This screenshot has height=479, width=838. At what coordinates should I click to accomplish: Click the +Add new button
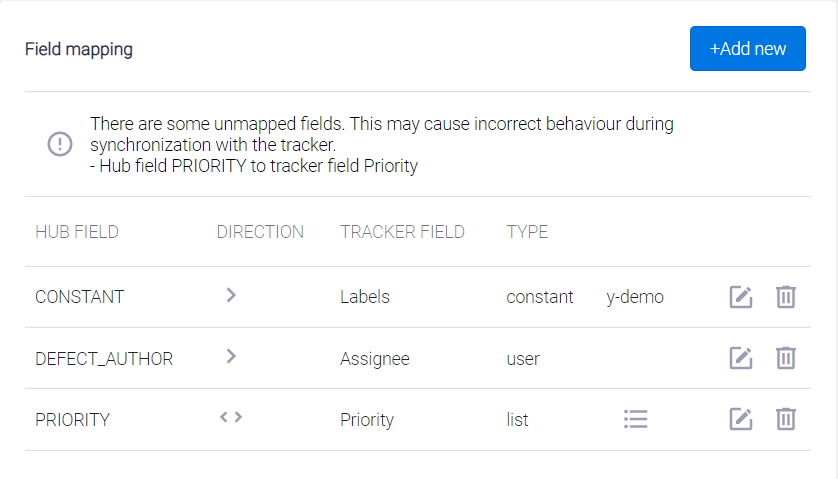point(747,49)
